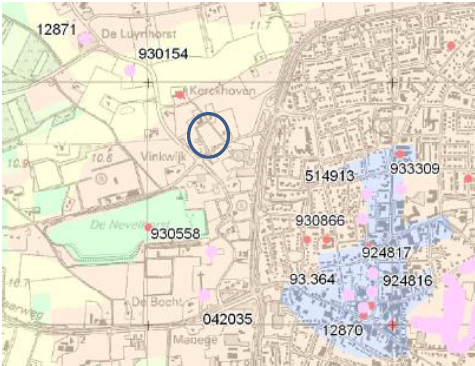Click the label 042035

[228, 319]
